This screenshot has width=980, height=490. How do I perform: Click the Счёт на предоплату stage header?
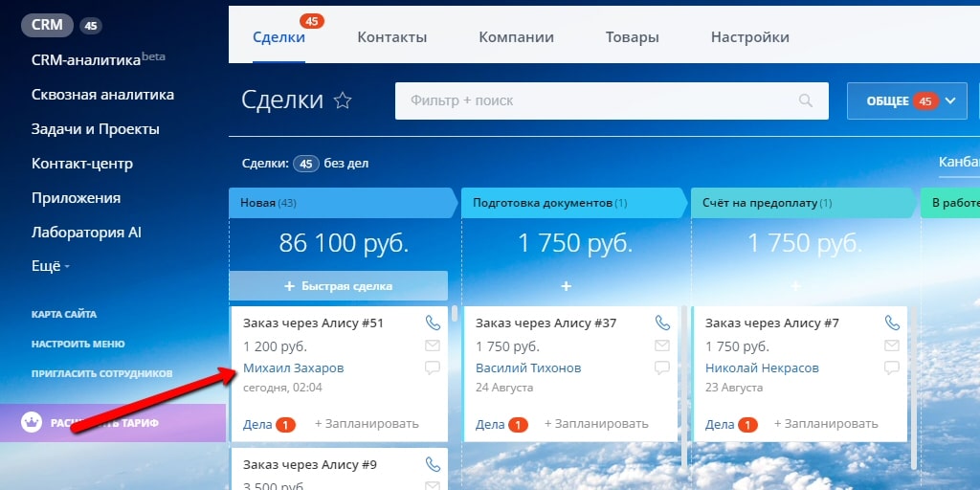pyautogui.click(x=804, y=203)
